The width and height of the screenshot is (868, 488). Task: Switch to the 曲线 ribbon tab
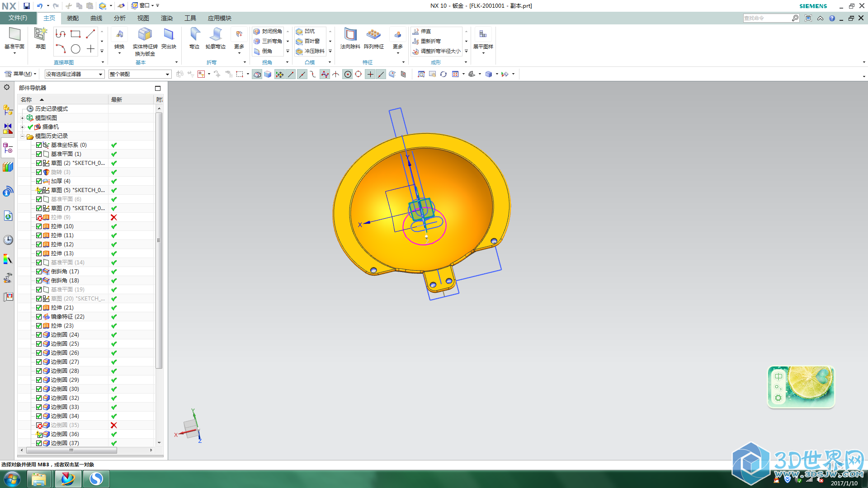point(96,18)
